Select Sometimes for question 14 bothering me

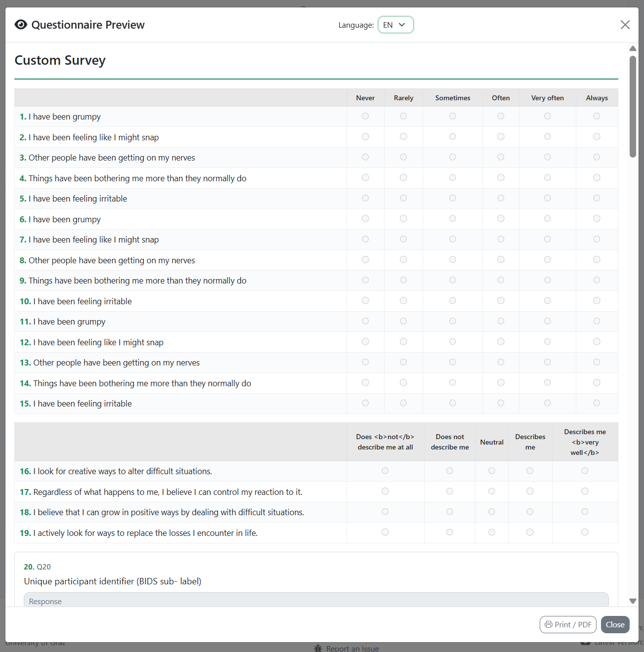[x=452, y=382]
